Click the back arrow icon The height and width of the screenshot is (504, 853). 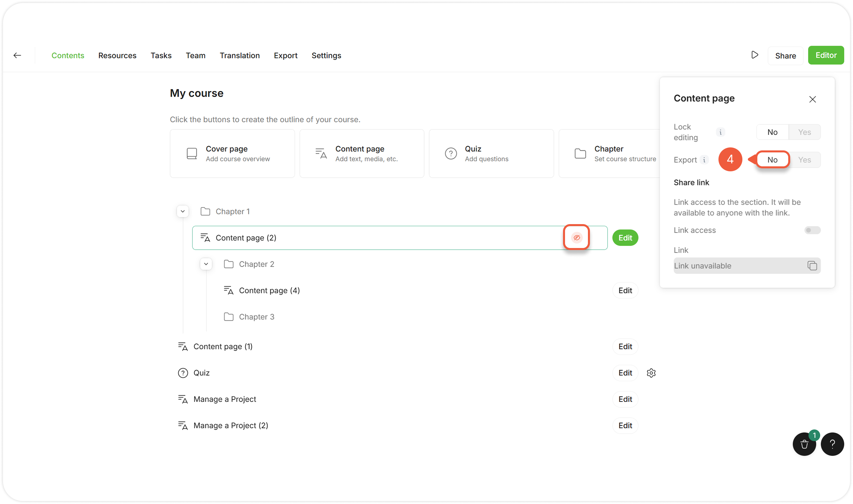point(17,55)
